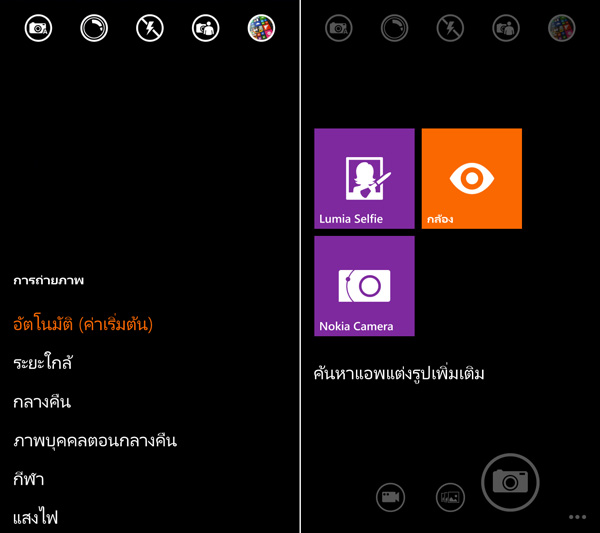Select อัตโนมัติ (ค่าเริ่มต้น) scene mode
This screenshot has height=533, width=600.
click(x=83, y=324)
